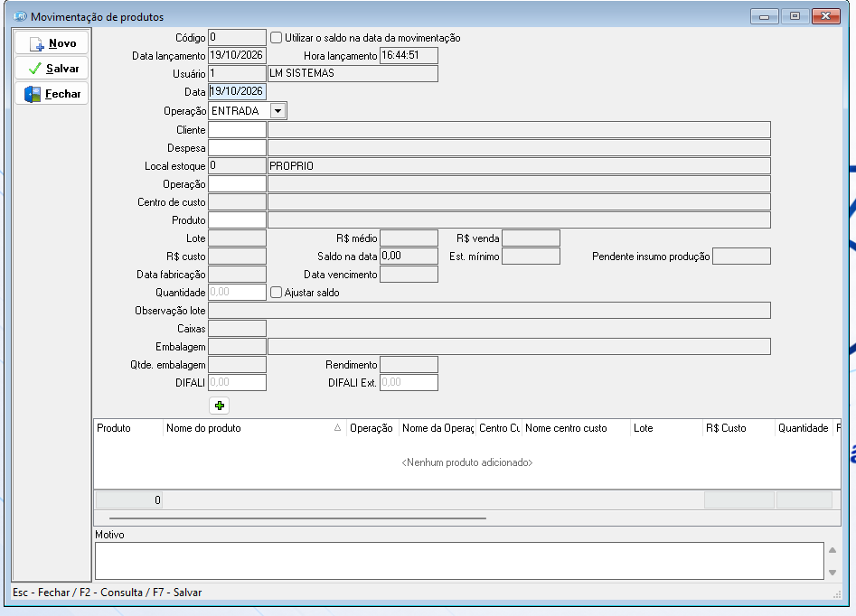Close the form with the Fechar button
856x616 pixels.
click(52, 93)
